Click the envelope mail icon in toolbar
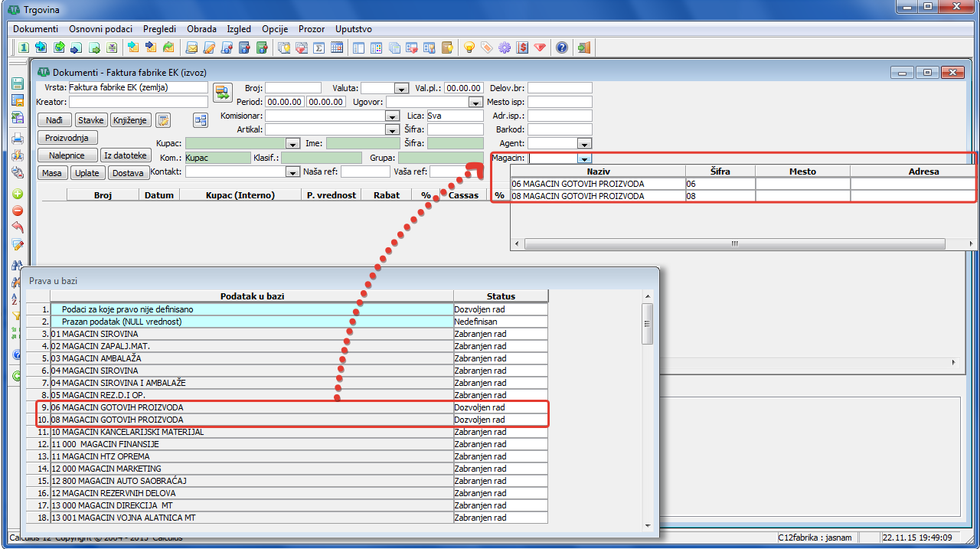 tap(191, 47)
